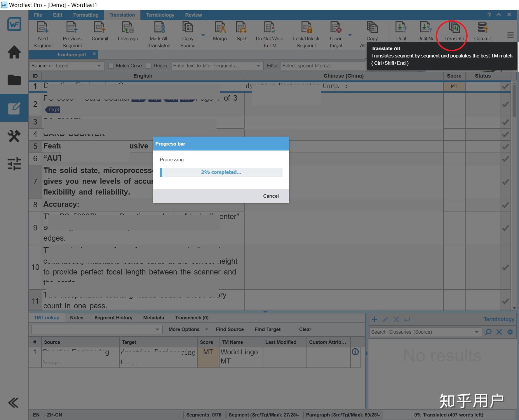Click the Translate Until No match icon
This screenshot has width=519, height=420.
(426, 27)
